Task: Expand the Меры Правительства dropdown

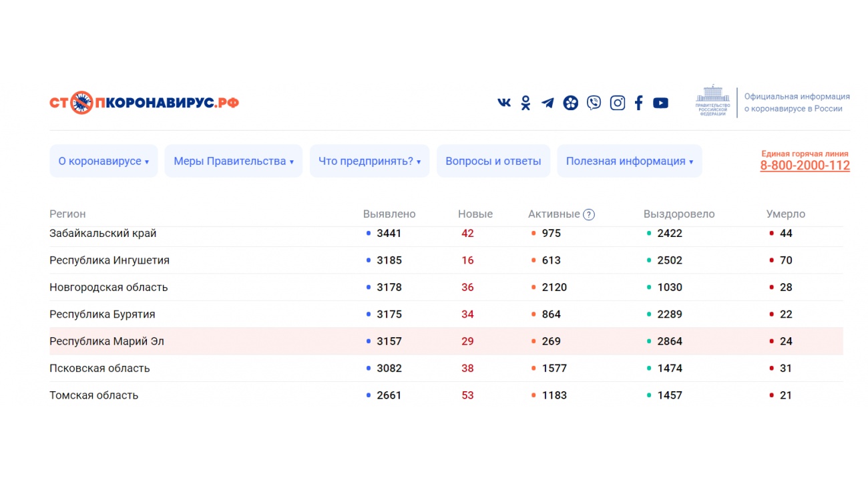Action: point(233,161)
